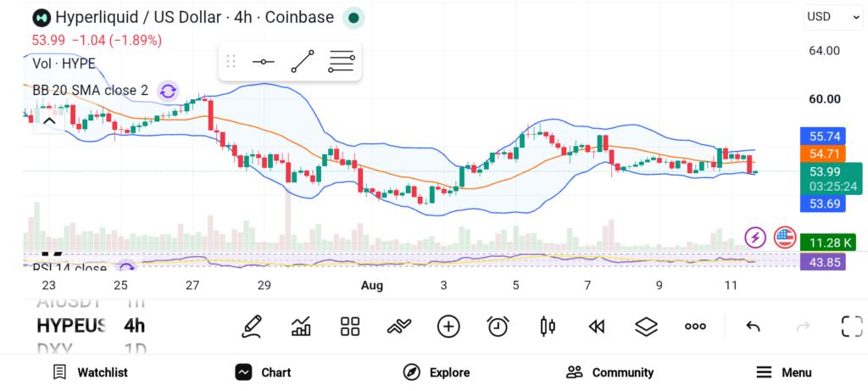Switch to the Watchlist tab
The width and height of the screenshot is (868, 391).
90,372
